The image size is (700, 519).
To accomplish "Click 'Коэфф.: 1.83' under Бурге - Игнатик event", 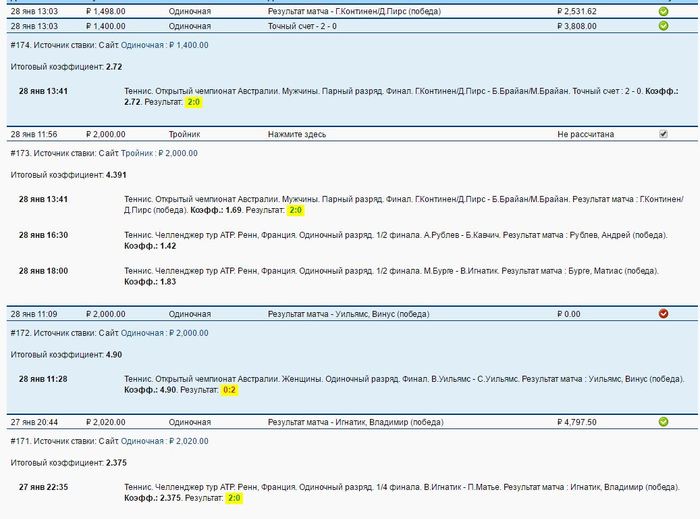I will click(x=150, y=282).
